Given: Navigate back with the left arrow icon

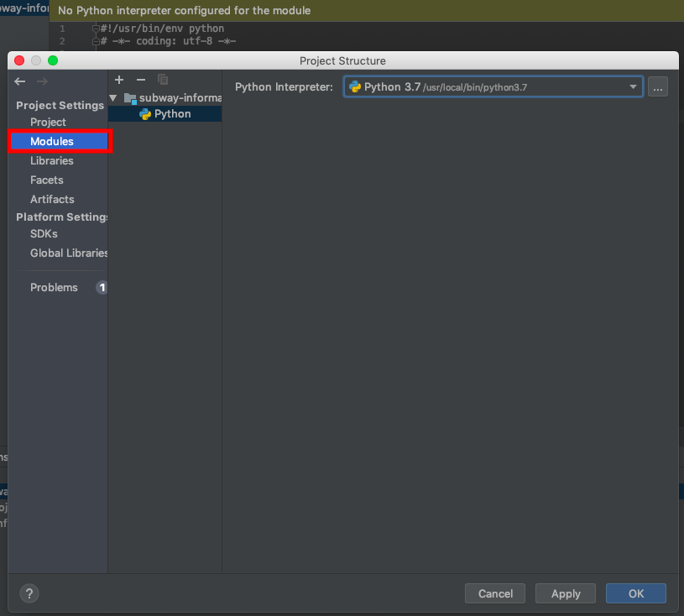Looking at the screenshot, I should [19, 81].
